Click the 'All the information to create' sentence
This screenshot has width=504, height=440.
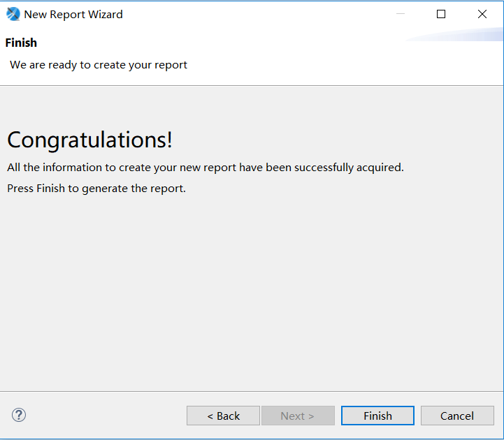coord(206,168)
